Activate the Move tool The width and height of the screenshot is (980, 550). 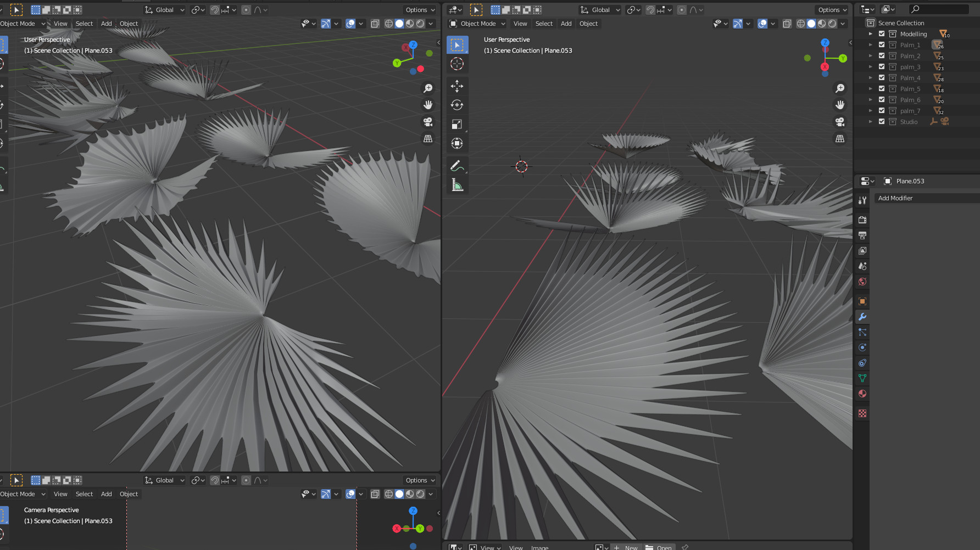pos(456,86)
